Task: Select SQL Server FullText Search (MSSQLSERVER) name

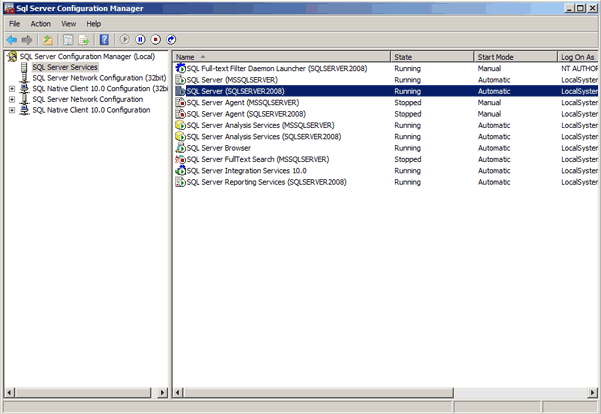Action: 258,159
